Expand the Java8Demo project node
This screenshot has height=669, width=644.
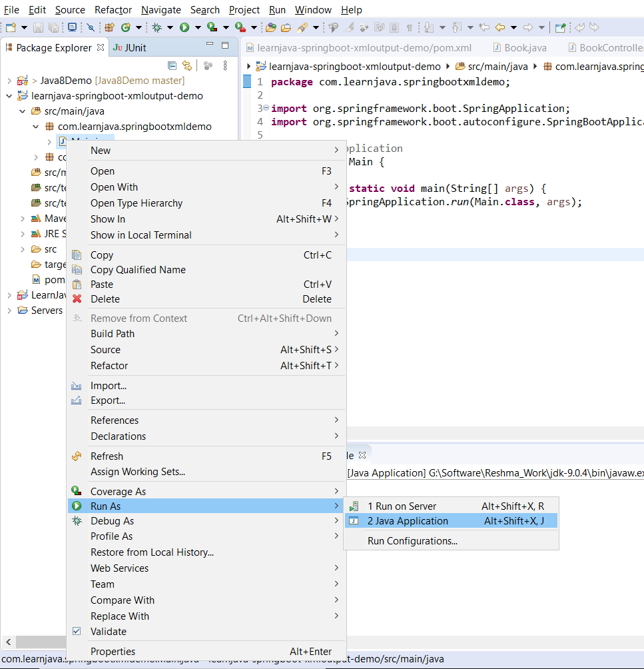(9, 81)
